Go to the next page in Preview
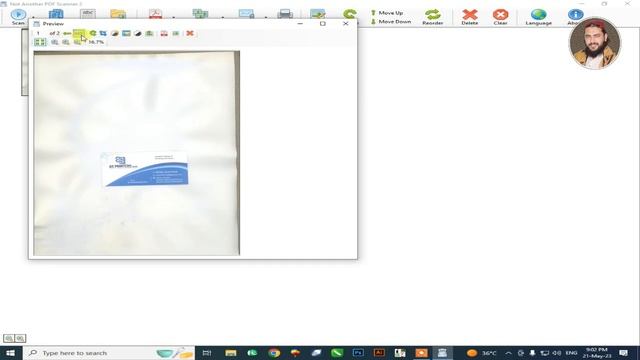Viewport: 640px width, 360px height. click(79, 33)
